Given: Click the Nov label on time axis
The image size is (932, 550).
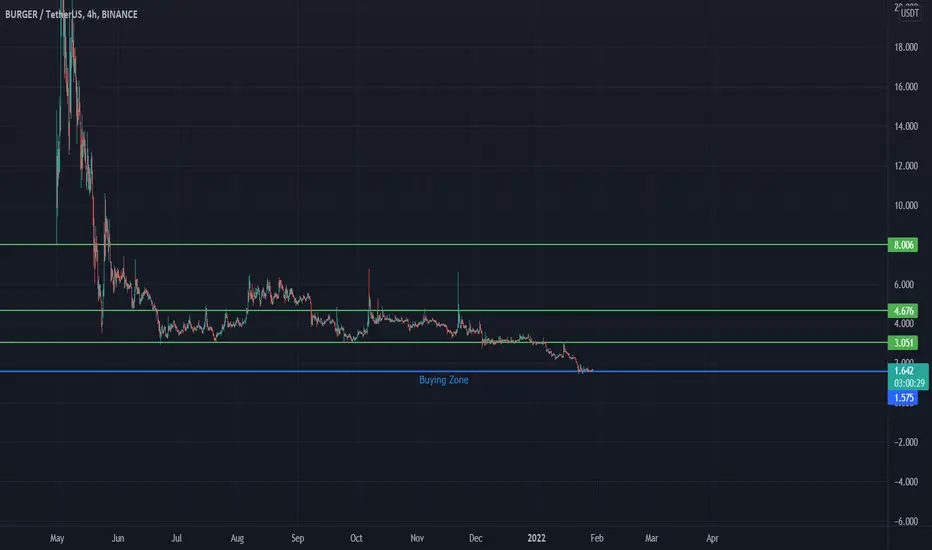Looking at the screenshot, I should (x=417, y=538).
